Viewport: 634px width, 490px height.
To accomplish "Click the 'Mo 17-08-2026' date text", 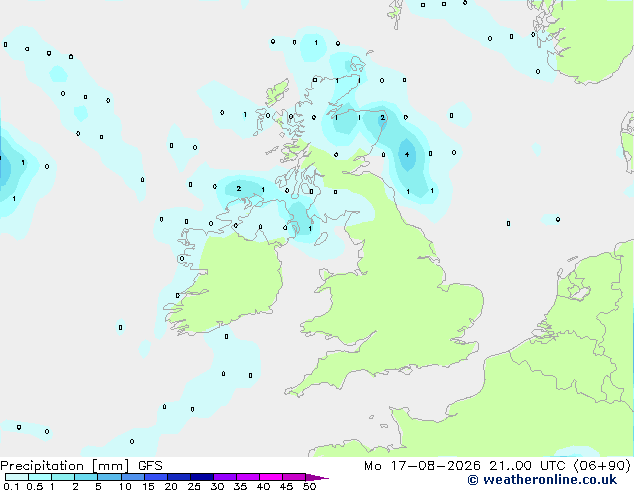I will [422, 466].
